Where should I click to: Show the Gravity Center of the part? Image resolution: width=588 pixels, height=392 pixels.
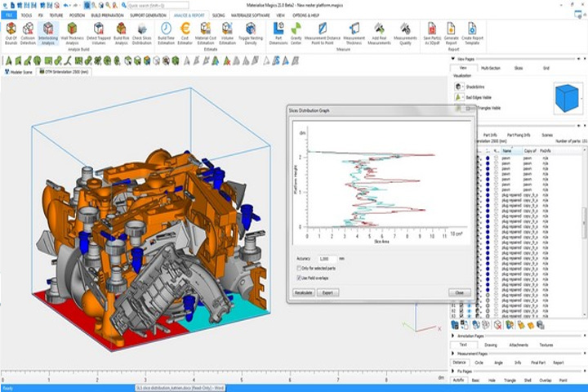click(296, 33)
